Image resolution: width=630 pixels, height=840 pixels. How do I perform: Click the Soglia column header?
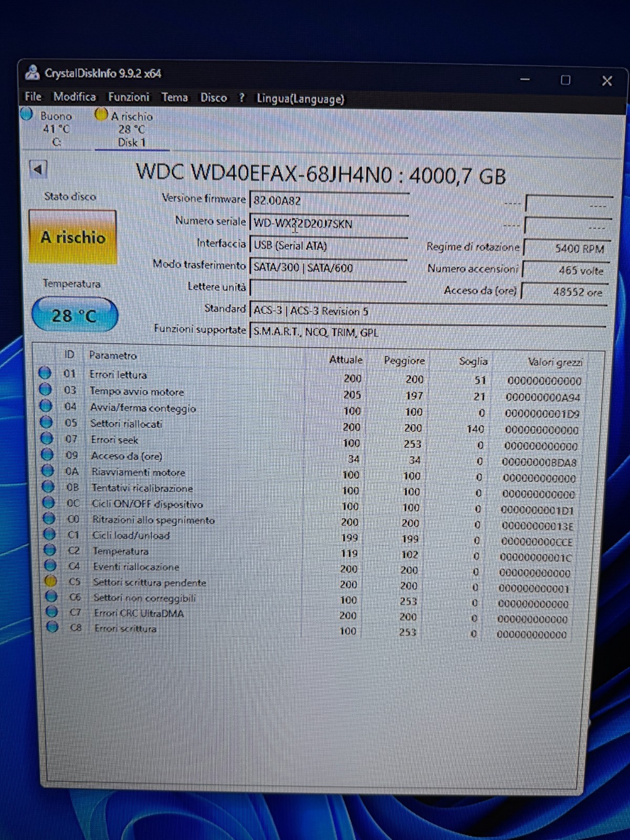(x=473, y=361)
